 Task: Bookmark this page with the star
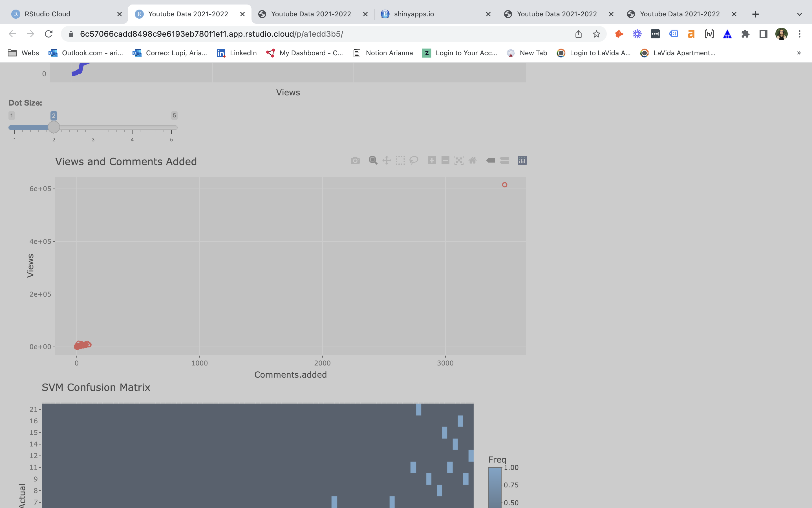596,34
